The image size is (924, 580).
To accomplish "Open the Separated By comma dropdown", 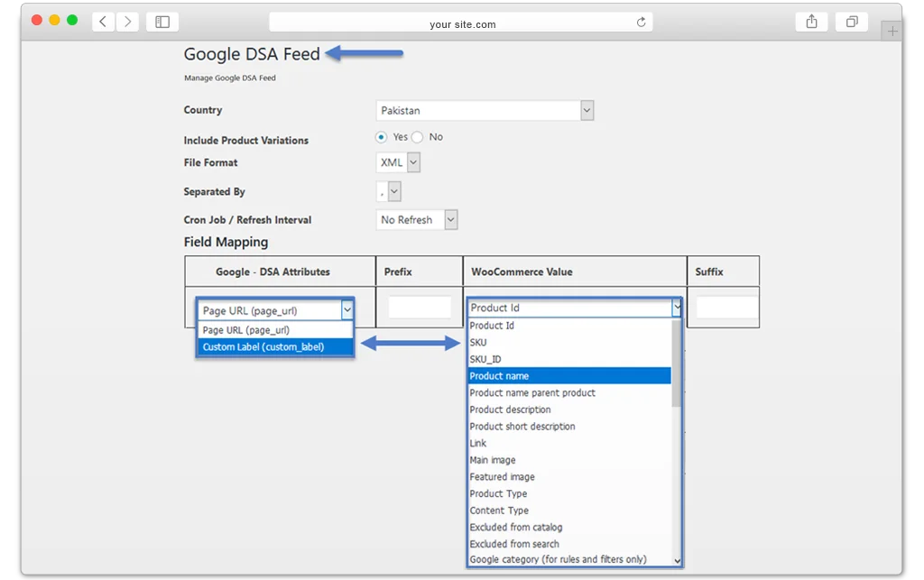I will click(388, 191).
